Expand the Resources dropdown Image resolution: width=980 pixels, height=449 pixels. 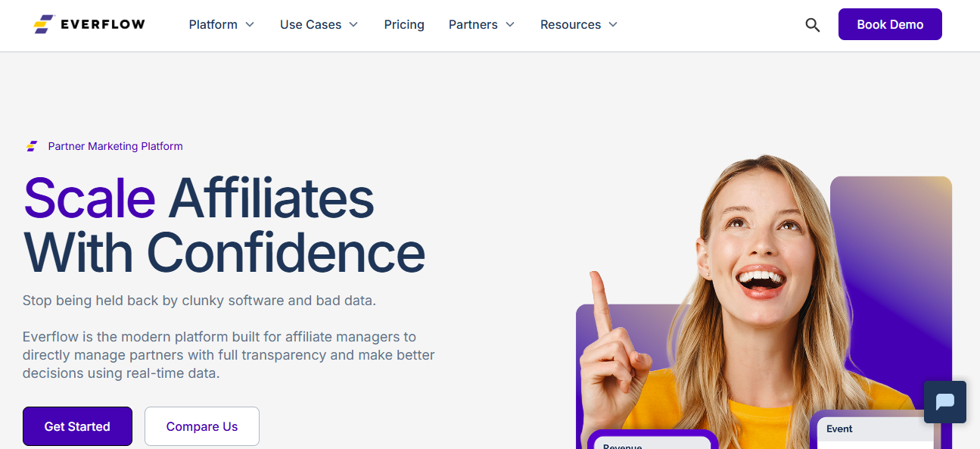click(x=570, y=24)
